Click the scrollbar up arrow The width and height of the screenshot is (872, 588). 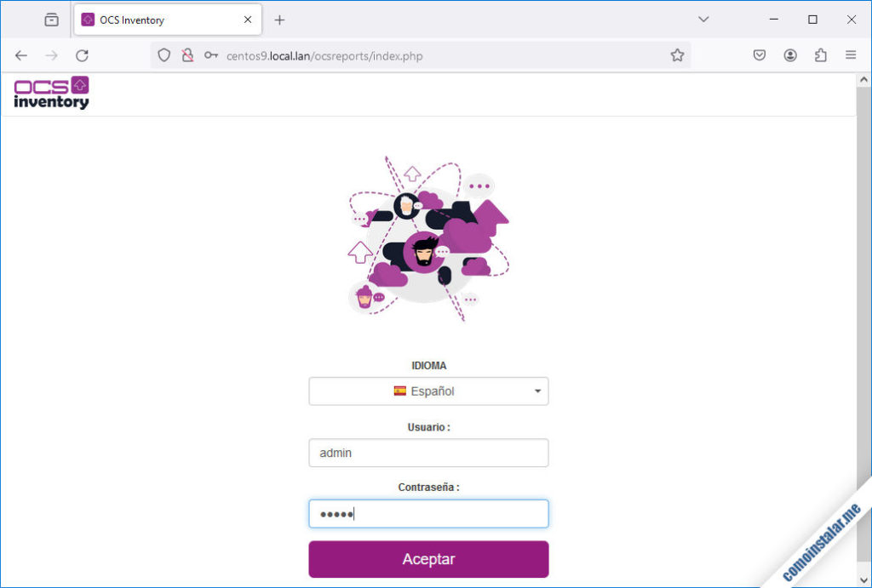863,80
